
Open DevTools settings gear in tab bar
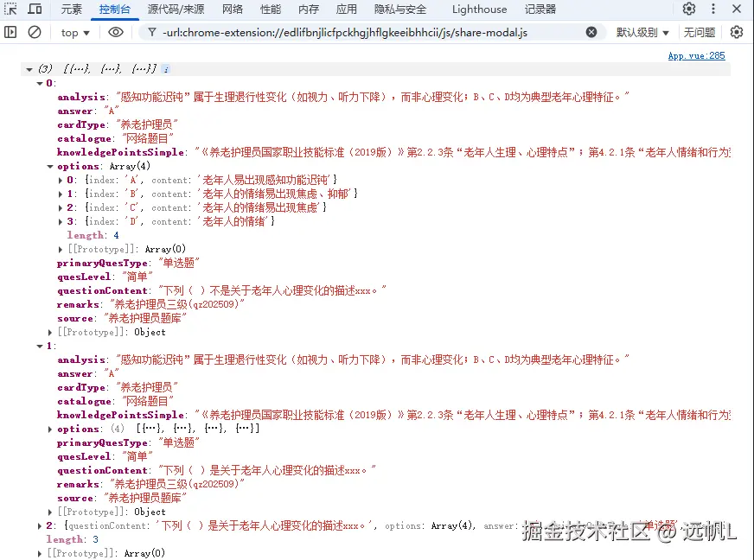[689, 9]
